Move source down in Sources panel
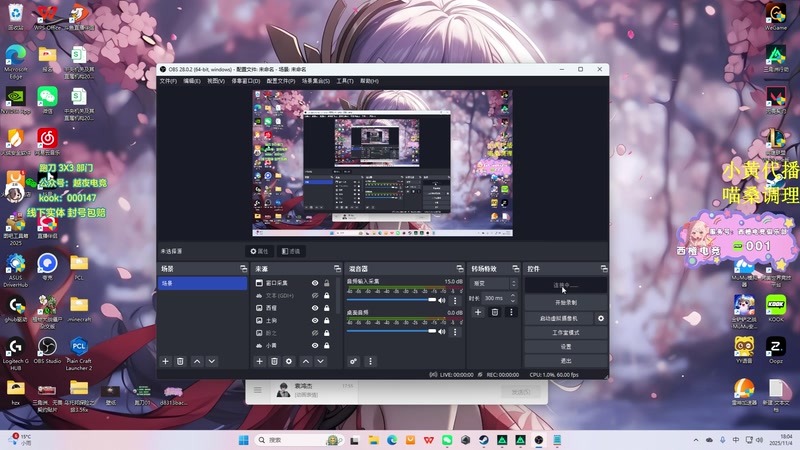The width and height of the screenshot is (800, 450). click(320, 361)
